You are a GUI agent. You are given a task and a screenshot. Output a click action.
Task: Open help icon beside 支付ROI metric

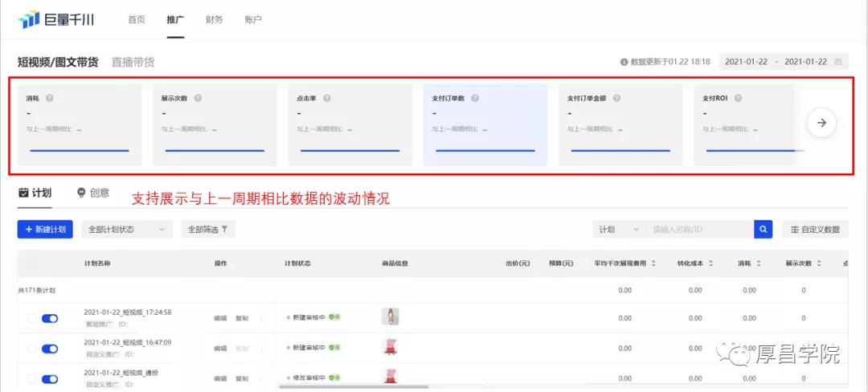738,99
